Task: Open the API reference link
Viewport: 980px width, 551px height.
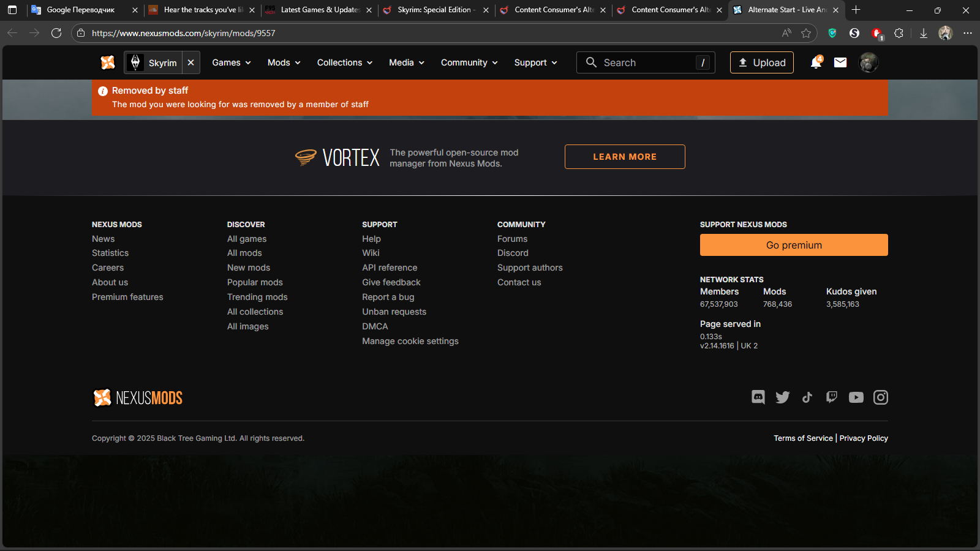Action: tap(390, 268)
